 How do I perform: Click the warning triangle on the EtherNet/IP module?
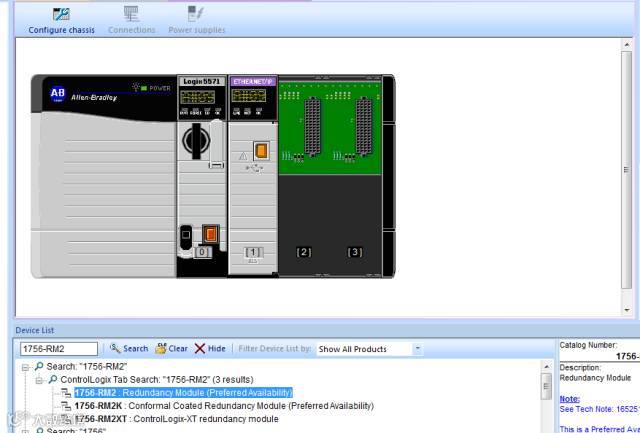click(x=243, y=155)
